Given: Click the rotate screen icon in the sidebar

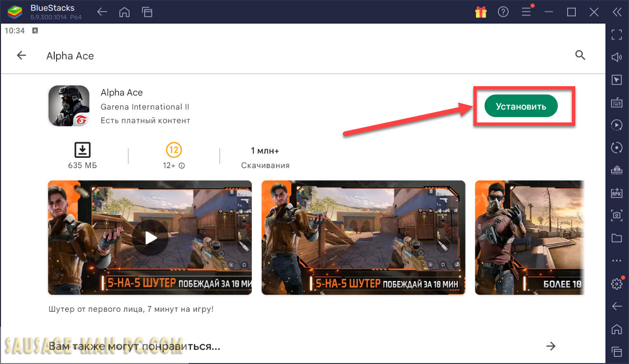Looking at the screenshot, I should (617, 148).
